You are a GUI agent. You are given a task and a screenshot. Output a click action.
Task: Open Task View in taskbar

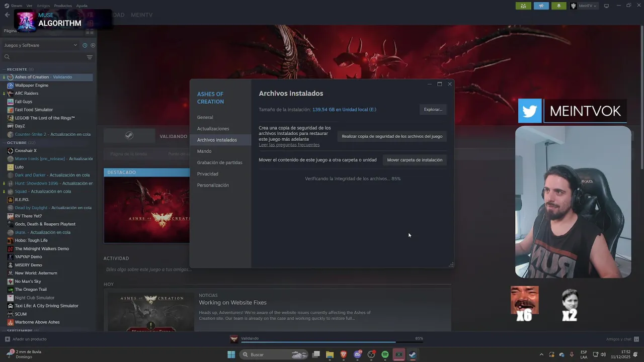click(x=316, y=354)
